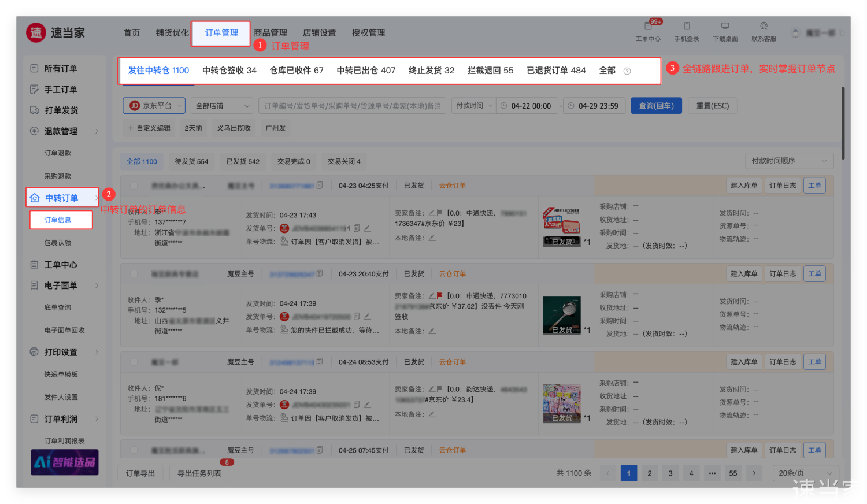Tick the first order row checkbox

pos(134,186)
